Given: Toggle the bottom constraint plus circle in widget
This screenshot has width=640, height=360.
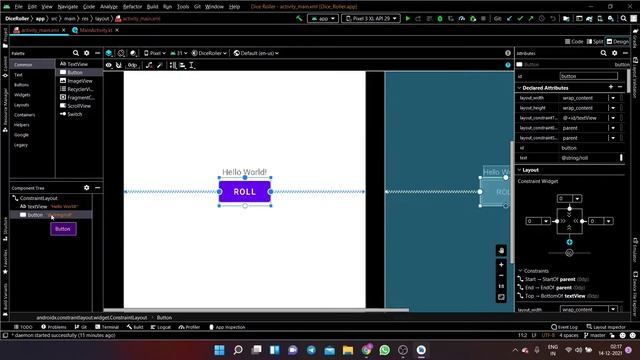Looking at the screenshot, I should [569, 242].
